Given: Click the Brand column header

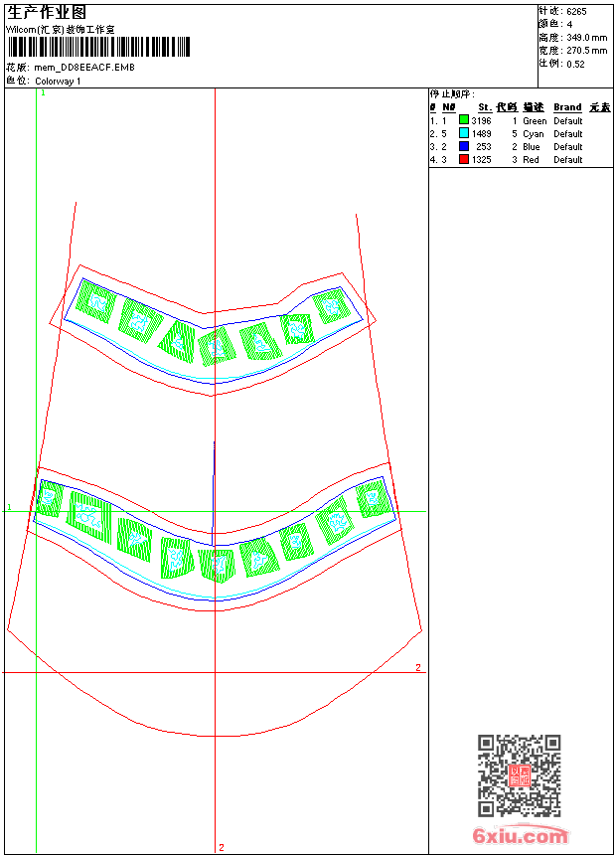Looking at the screenshot, I should 567,107.
